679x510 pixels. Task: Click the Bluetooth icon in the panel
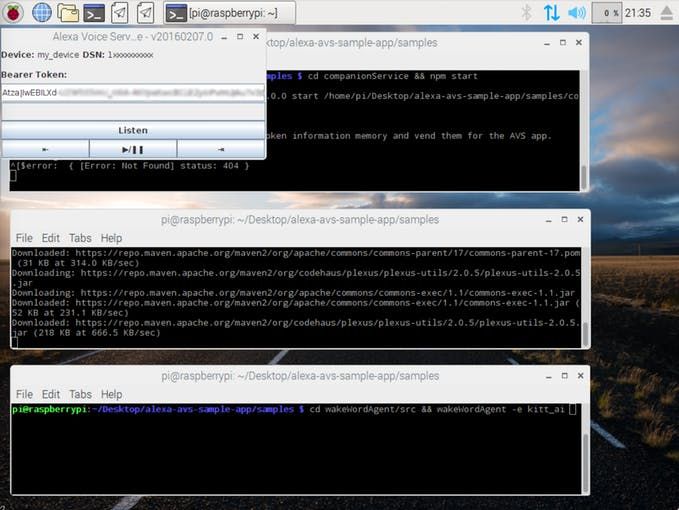click(526, 13)
